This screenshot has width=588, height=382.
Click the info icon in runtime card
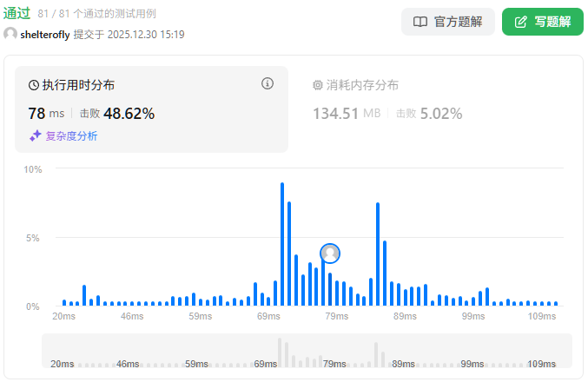tap(268, 84)
